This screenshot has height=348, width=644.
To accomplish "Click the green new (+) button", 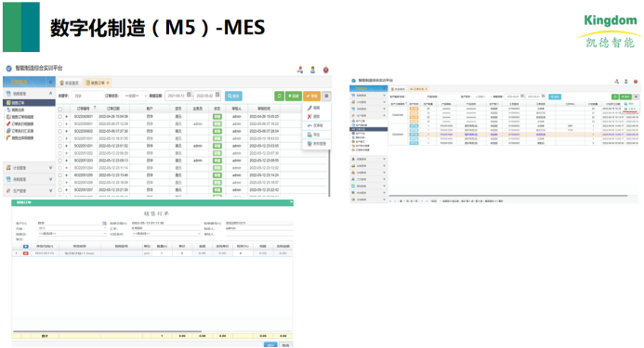I will [294, 96].
